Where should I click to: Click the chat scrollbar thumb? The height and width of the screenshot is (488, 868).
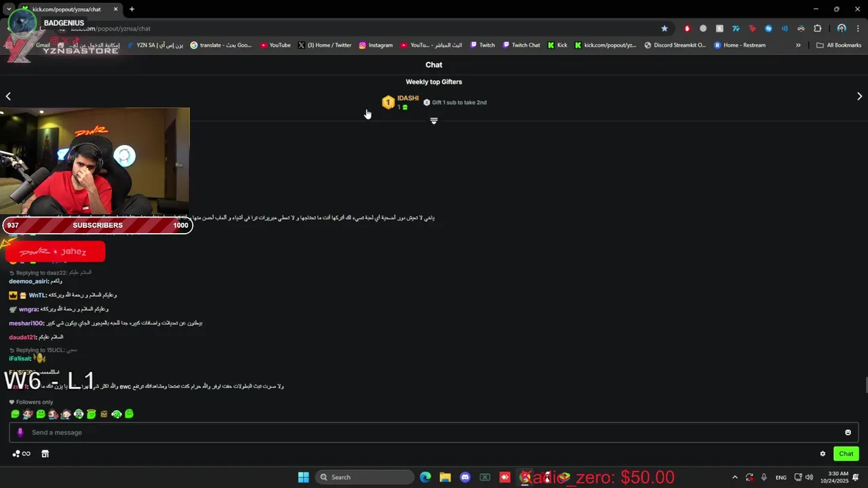866,385
